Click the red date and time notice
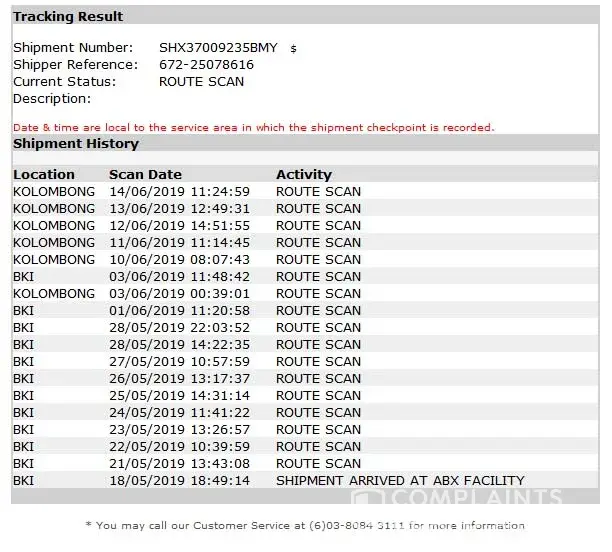 point(253,127)
